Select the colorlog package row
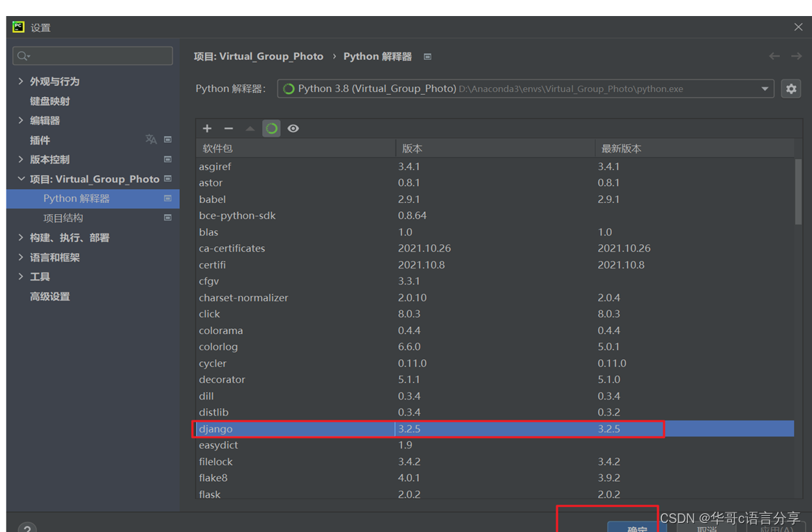Viewport: 812px width, 532px height. pyautogui.click(x=495, y=347)
